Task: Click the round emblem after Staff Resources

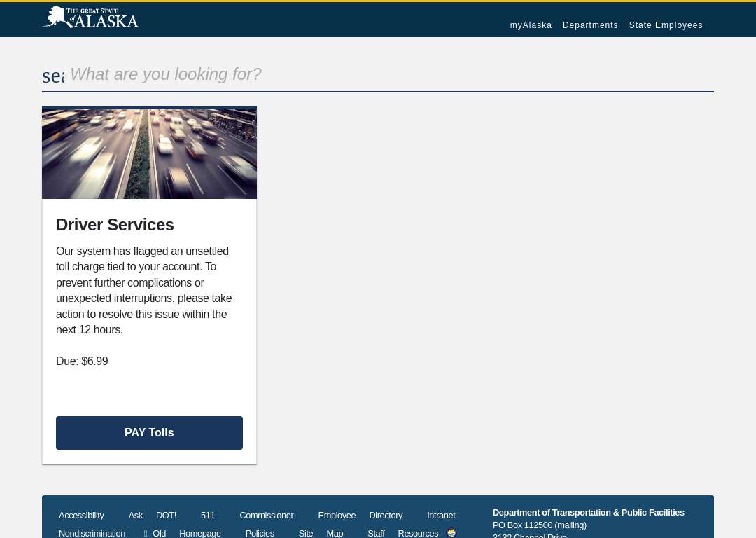Action: click(x=451, y=533)
